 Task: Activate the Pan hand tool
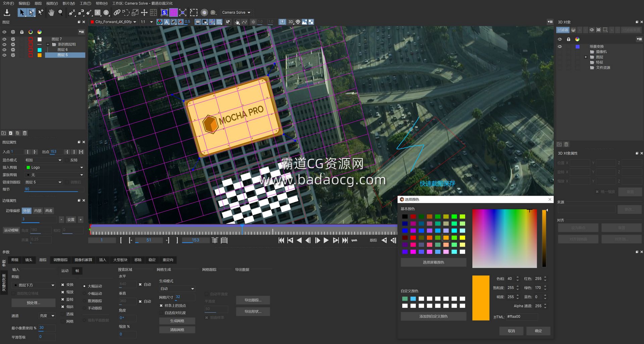(x=51, y=12)
